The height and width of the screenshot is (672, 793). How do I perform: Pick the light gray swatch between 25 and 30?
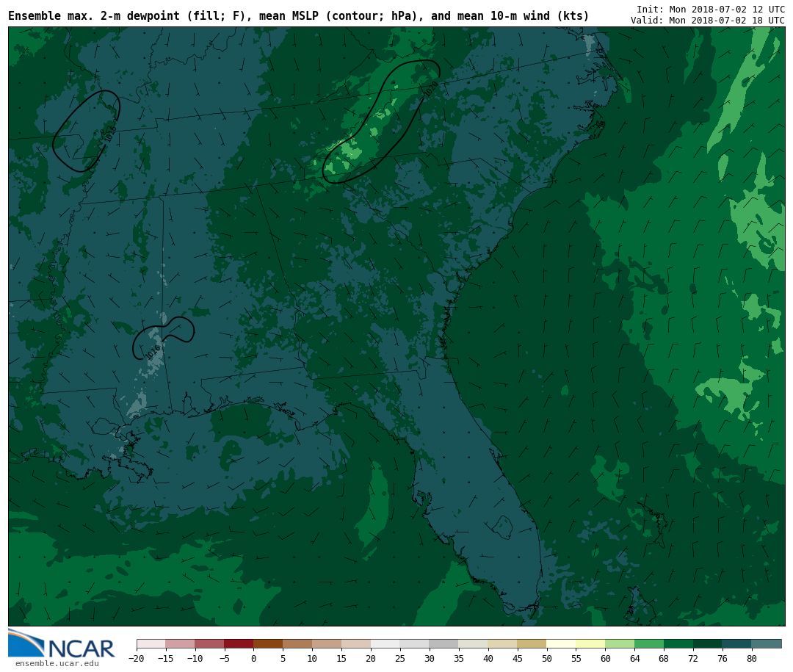point(415,643)
